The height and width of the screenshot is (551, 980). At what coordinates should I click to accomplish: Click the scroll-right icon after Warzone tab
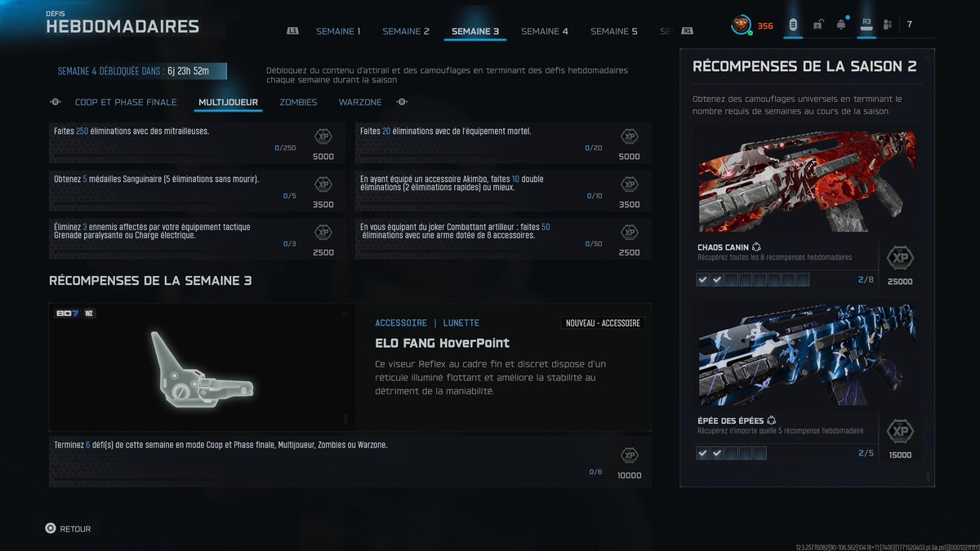click(402, 102)
